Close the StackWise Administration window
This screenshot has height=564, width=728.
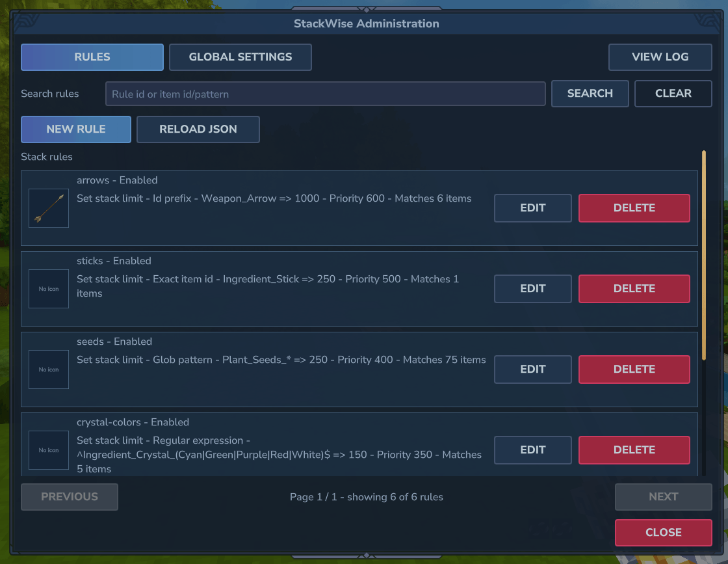click(663, 532)
